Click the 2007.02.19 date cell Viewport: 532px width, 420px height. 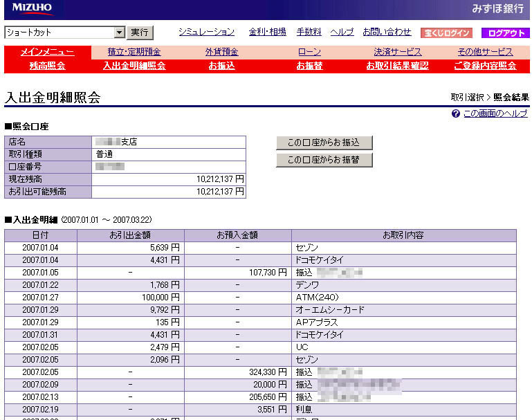(40, 410)
